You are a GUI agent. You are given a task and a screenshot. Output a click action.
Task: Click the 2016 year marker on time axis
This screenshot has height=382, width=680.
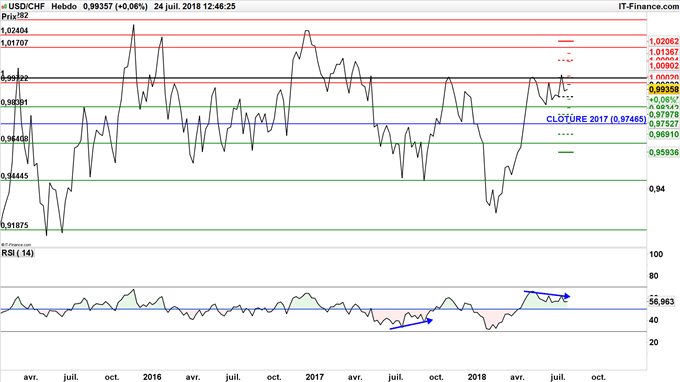pyautogui.click(x=152, y=377)
